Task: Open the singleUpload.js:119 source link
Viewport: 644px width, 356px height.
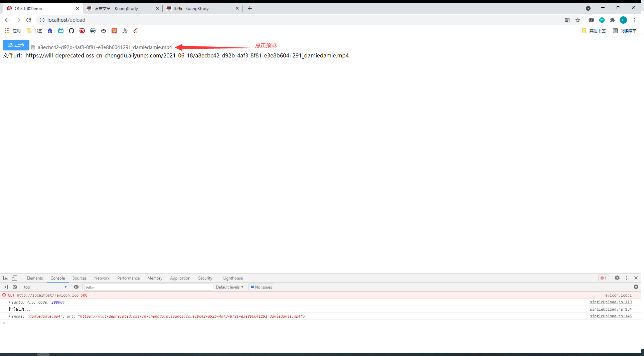Action: 611,302
